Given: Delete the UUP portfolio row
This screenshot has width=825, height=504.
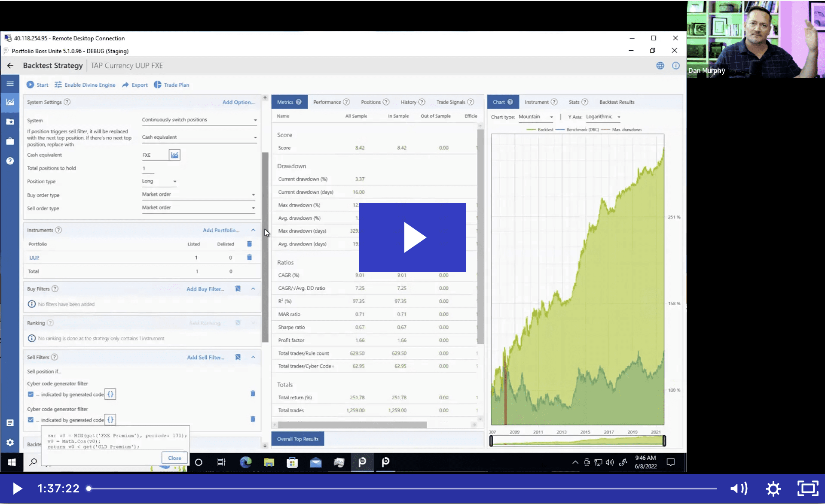Looking at the screenshot, I should coord(249,258).
